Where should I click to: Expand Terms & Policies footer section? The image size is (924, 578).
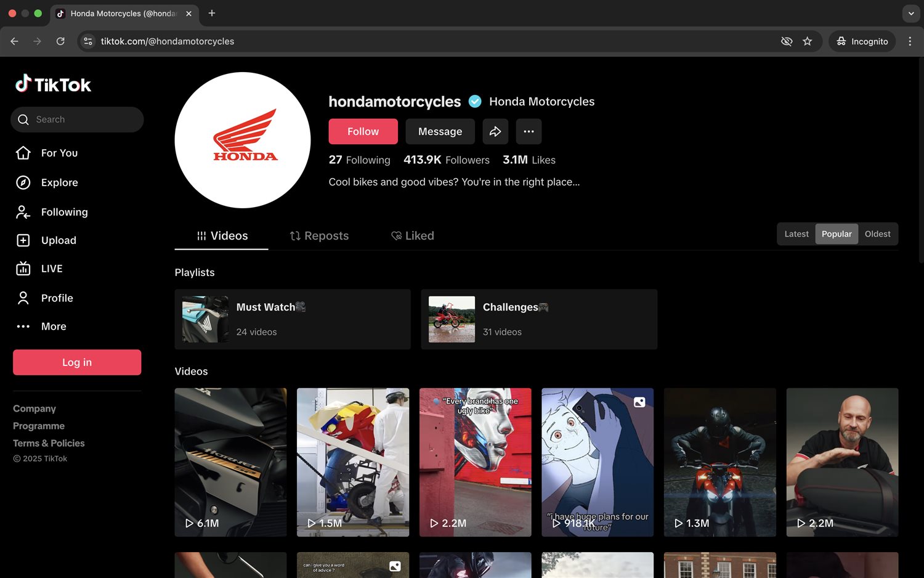click(49, 443)
